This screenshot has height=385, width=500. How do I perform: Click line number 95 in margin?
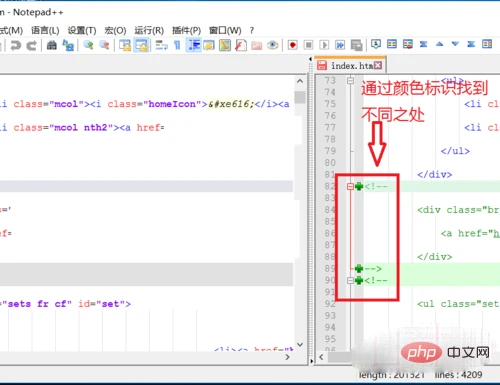pyautogui.click(x=330, y=339)
